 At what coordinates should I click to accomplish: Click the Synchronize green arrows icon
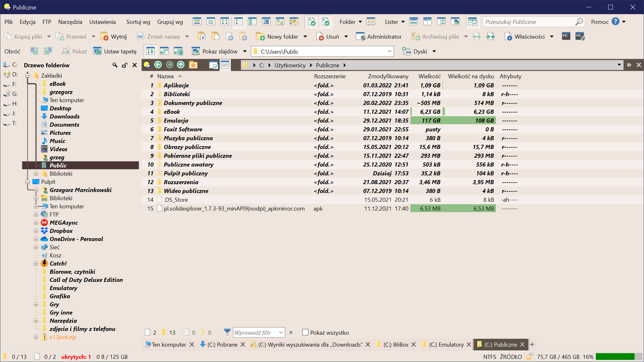491,36
